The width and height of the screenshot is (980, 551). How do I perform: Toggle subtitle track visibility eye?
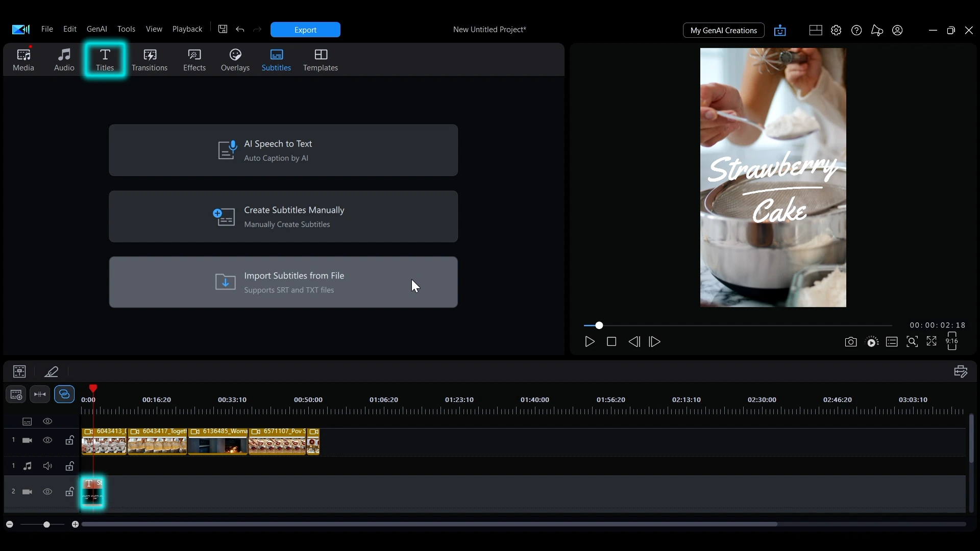tap(47, 421)
